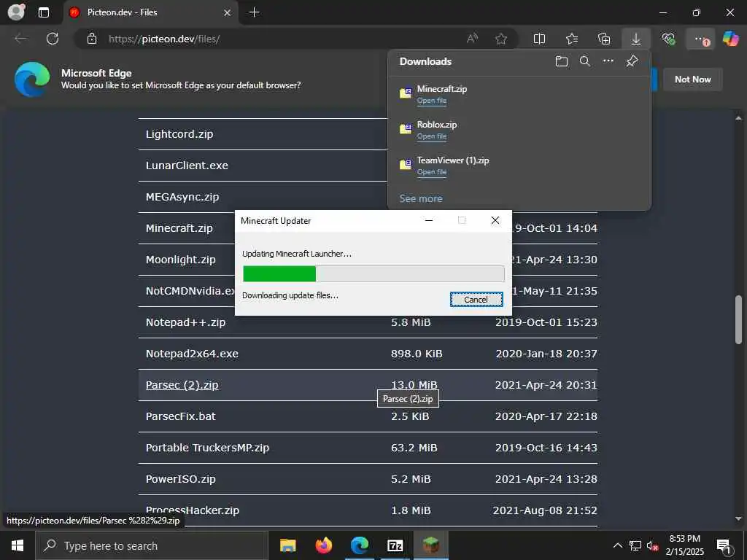Open the tab actions menu icon

[x=43, y=12]
